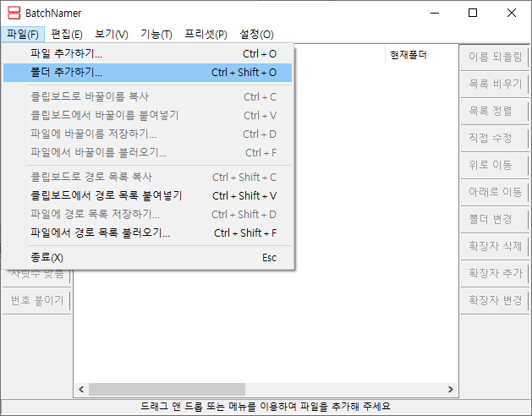Choose 파일에서 경로 목록 불러오기...
Image resolution: width=532 pixels, height=416 pixels.
click(147, 233)
